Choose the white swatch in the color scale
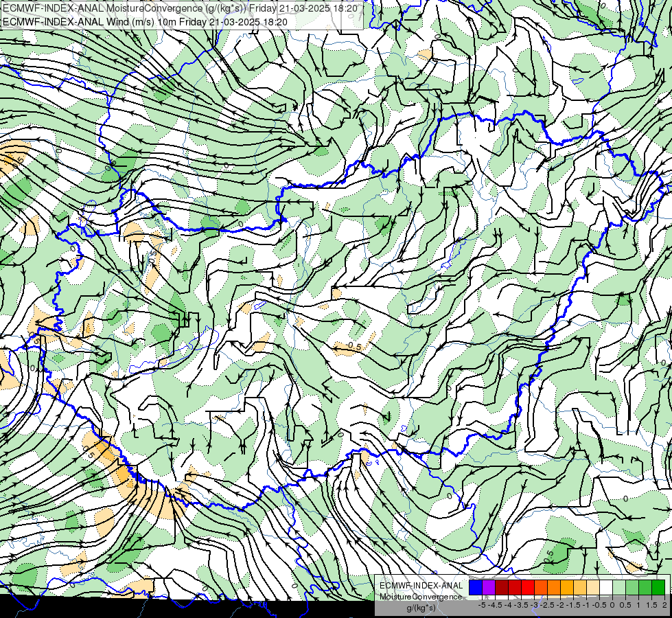Viewport: 672px width, 618px height. (606, 588)
